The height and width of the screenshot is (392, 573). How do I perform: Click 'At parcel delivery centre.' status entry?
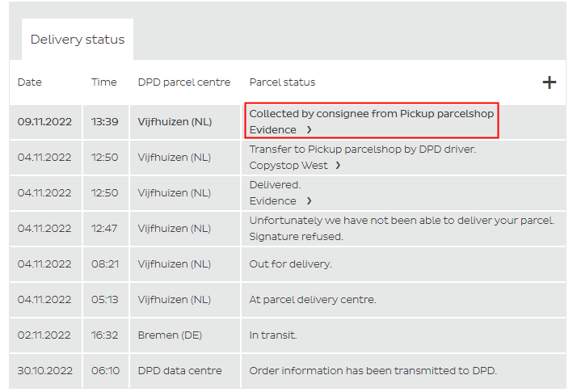click(x=313, y=300)
